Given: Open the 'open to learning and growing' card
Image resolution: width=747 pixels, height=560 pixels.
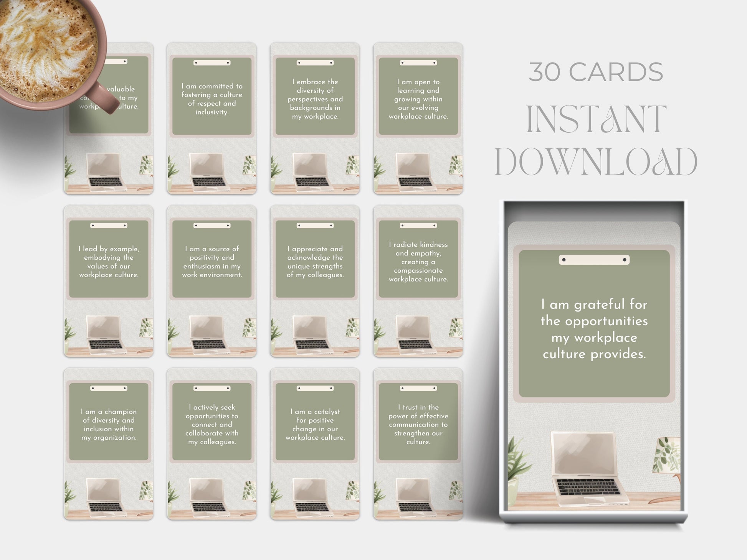Looking at the screenshot, I should [x=418, y=99].
